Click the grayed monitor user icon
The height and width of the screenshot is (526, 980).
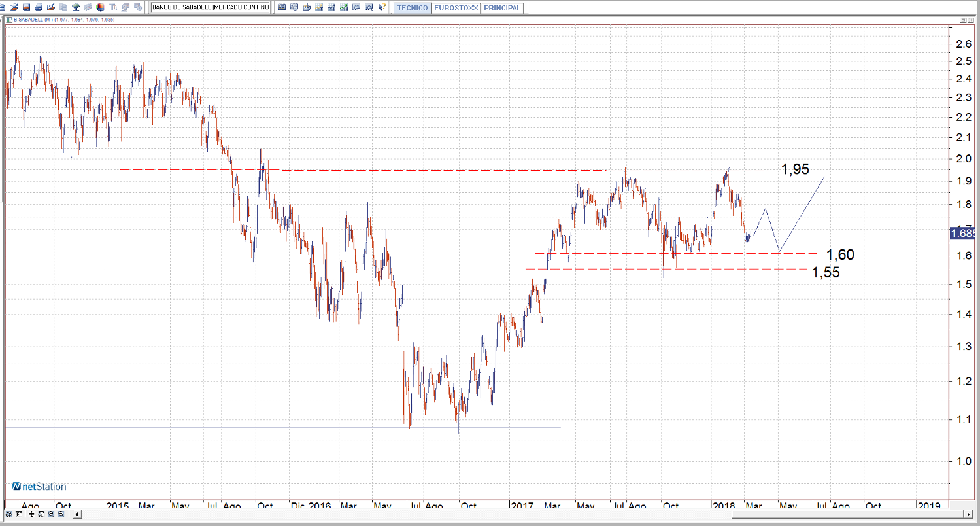point(126,7)
